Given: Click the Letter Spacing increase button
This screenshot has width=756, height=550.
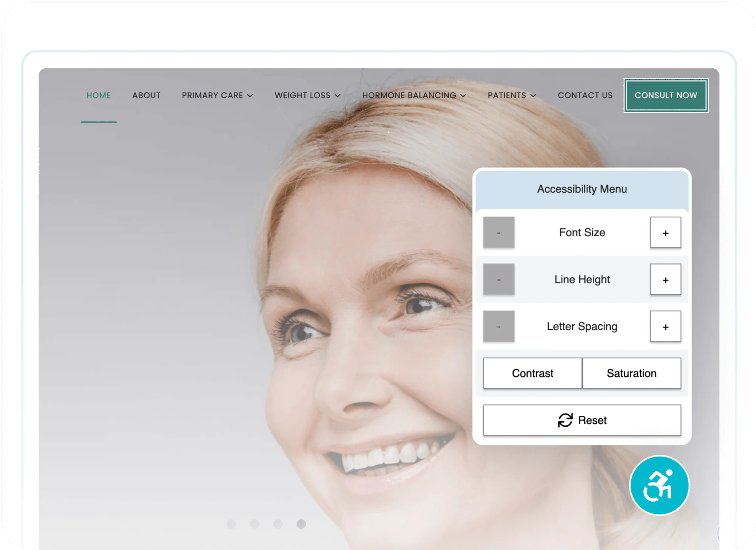Looking at the screenshot, I should (666, 326).
